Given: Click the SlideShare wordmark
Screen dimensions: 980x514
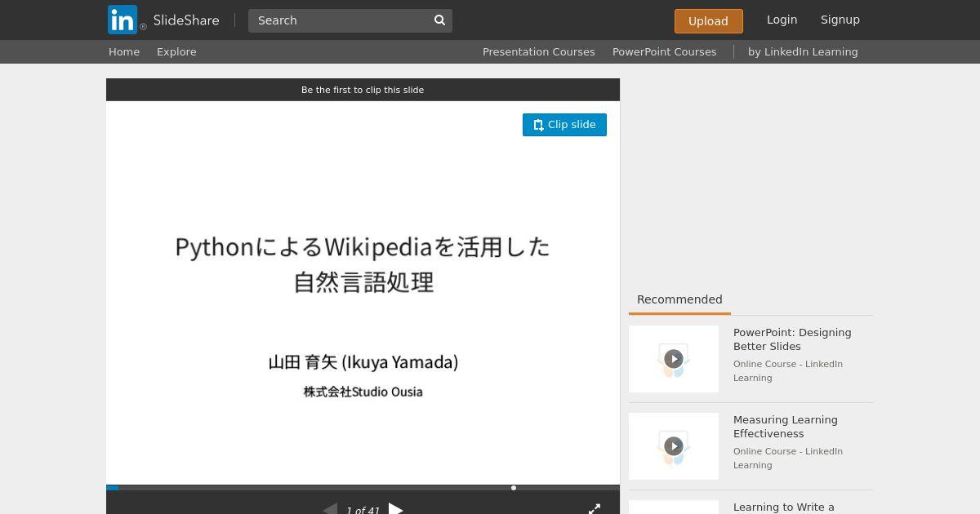Looking at the screenshot, I should pyautogui.click(x=186, y=20).
